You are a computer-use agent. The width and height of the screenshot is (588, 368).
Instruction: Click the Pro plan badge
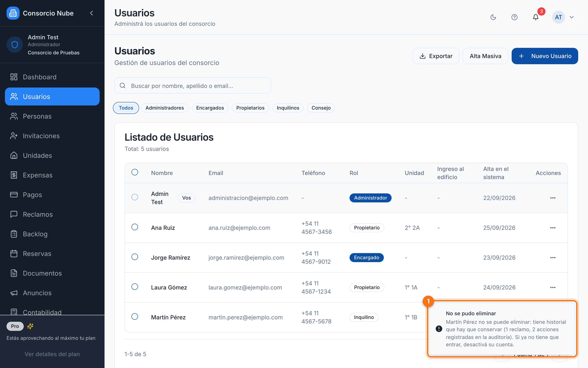(15, 326)
